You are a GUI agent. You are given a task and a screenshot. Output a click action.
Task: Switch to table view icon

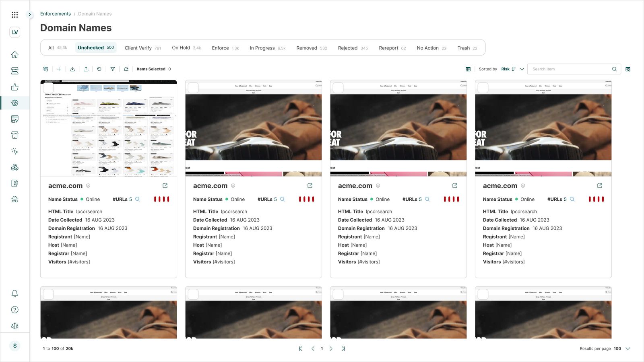pos(468,69)
